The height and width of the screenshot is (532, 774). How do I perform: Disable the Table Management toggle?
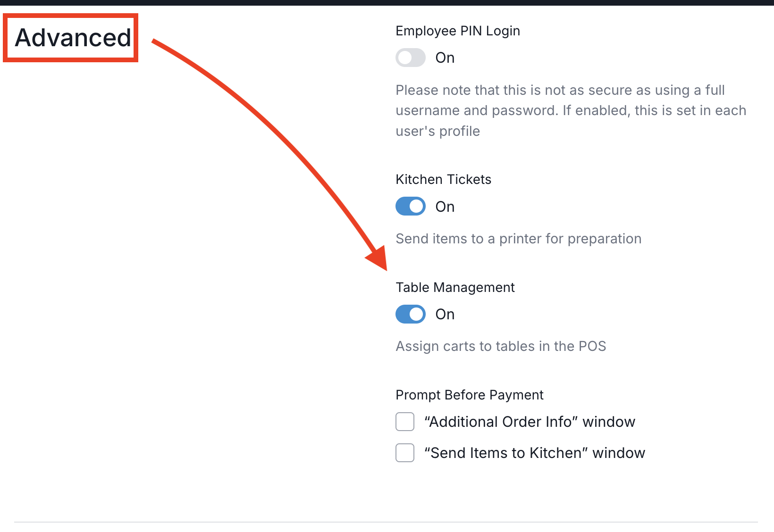click(410, 314)
